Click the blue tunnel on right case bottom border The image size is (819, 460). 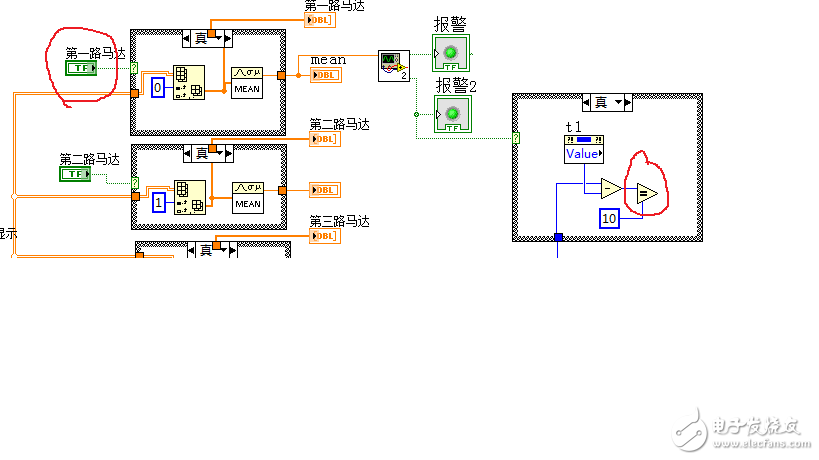[x=558, y=237]
